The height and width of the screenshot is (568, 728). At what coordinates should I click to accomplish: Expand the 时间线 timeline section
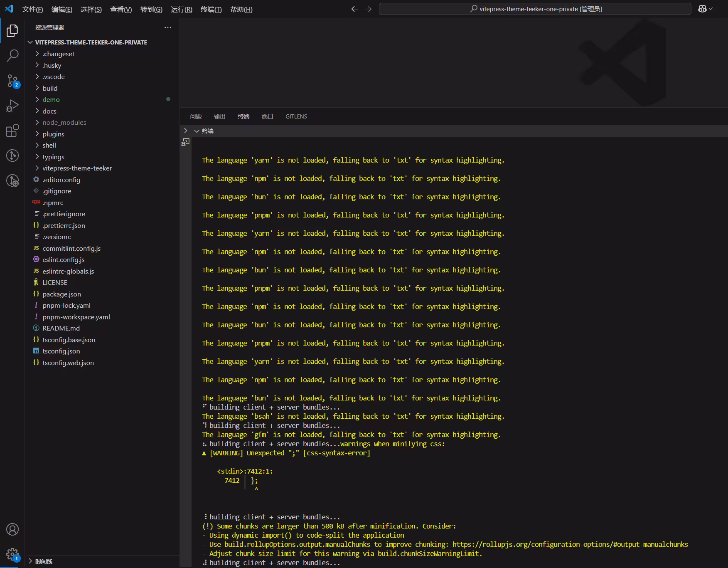30,561
